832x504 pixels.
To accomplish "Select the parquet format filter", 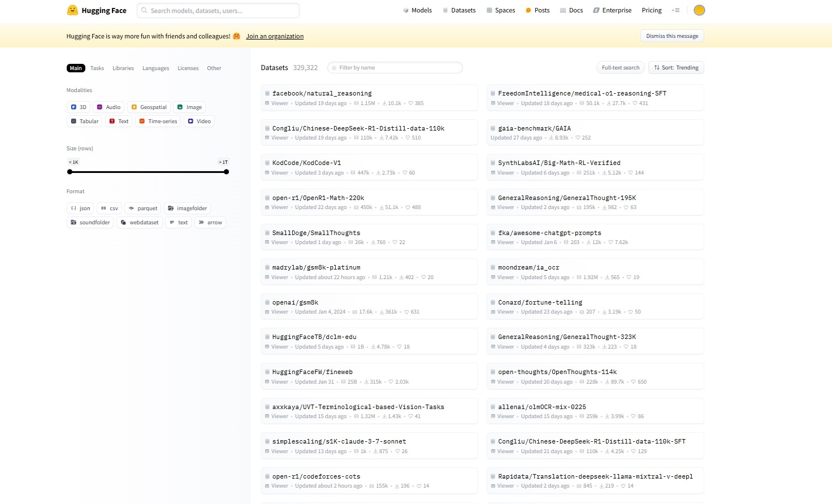I will coord(143,208).
